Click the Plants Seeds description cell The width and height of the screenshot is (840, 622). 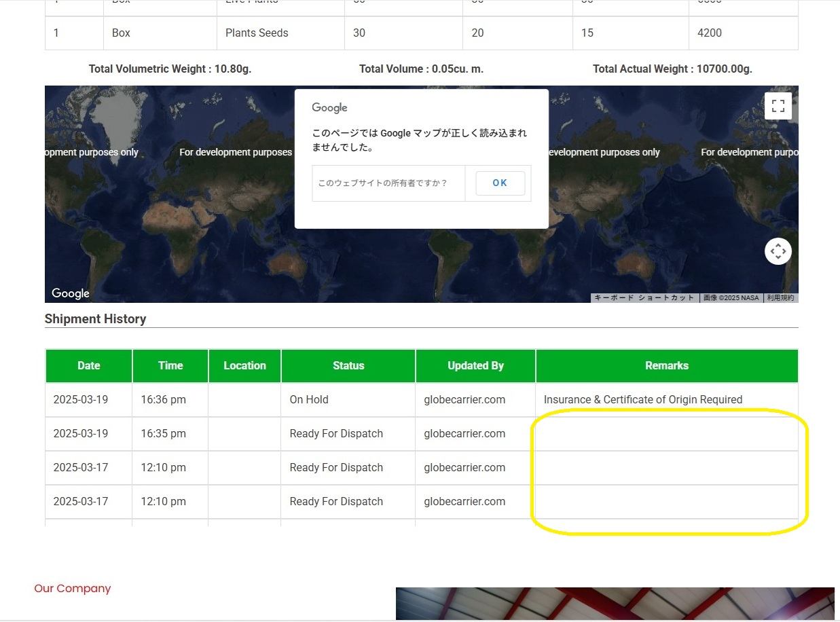point(257,33)
